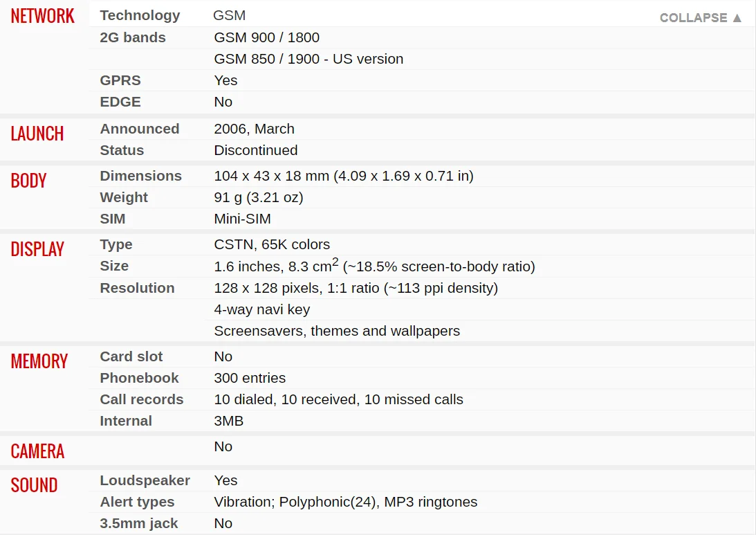Click the Announced label under Launch
756x535 pixels.
coord(139,129)
